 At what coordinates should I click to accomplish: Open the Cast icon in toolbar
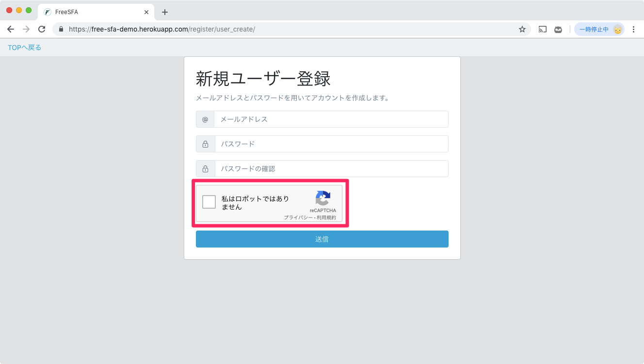tap(543, 29)
